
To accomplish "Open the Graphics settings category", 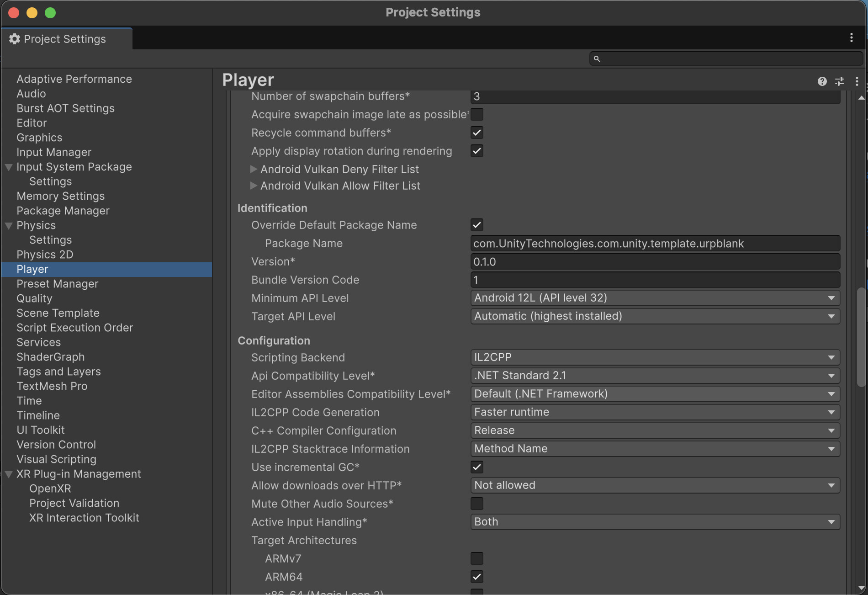I will [39, 138].
